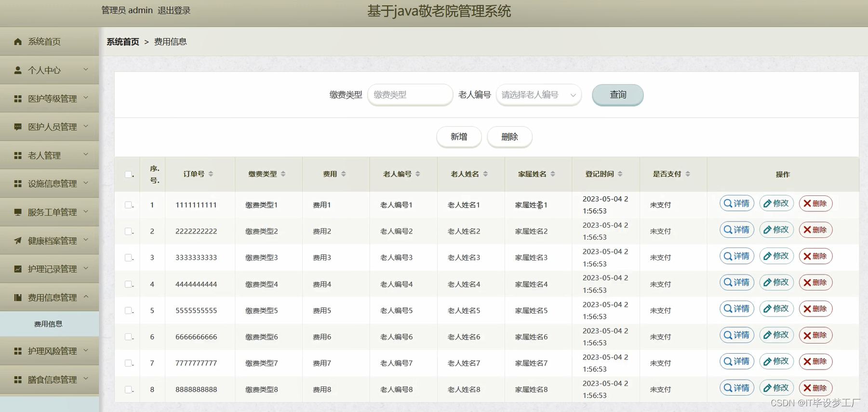The height and width of the screenshot is (412, 868).
Task: Click 删除 for order 3333333333
Action: (815, 256)
